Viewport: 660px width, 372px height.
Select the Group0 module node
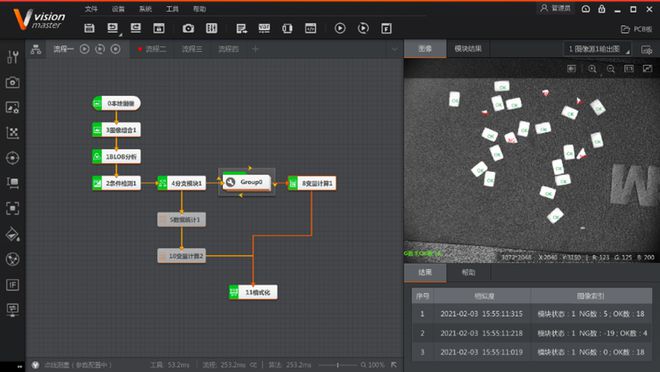247,183
